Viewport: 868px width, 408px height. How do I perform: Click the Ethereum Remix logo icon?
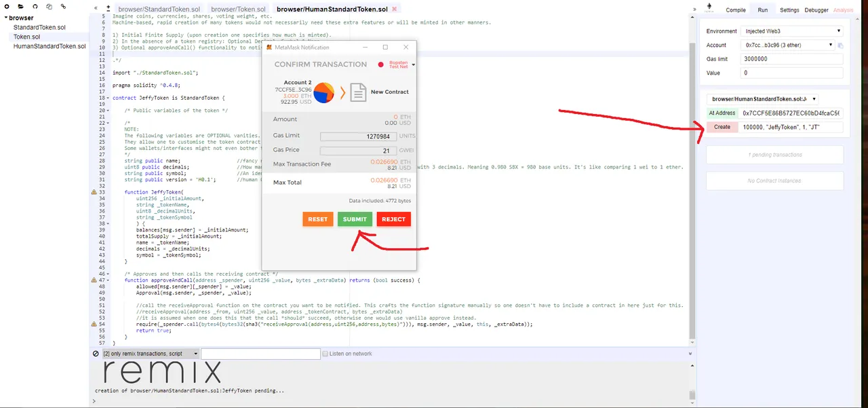point(709,7)
